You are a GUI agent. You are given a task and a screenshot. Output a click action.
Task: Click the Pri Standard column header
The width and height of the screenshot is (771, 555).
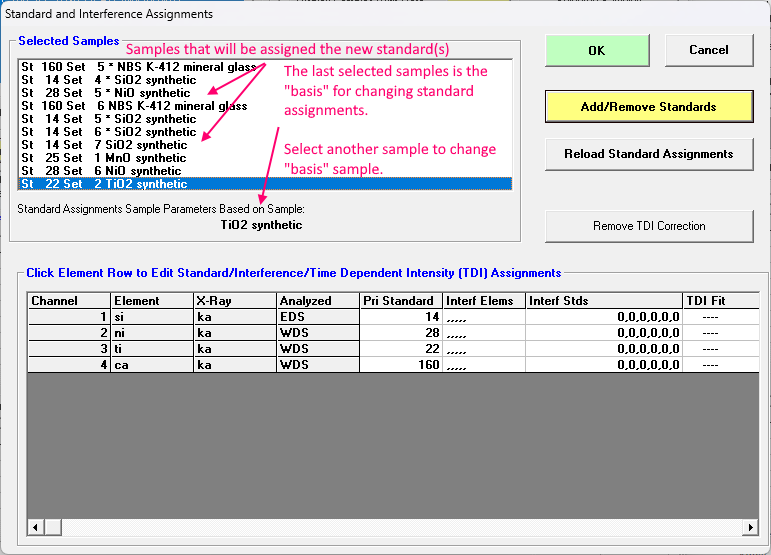coord(399,300)
